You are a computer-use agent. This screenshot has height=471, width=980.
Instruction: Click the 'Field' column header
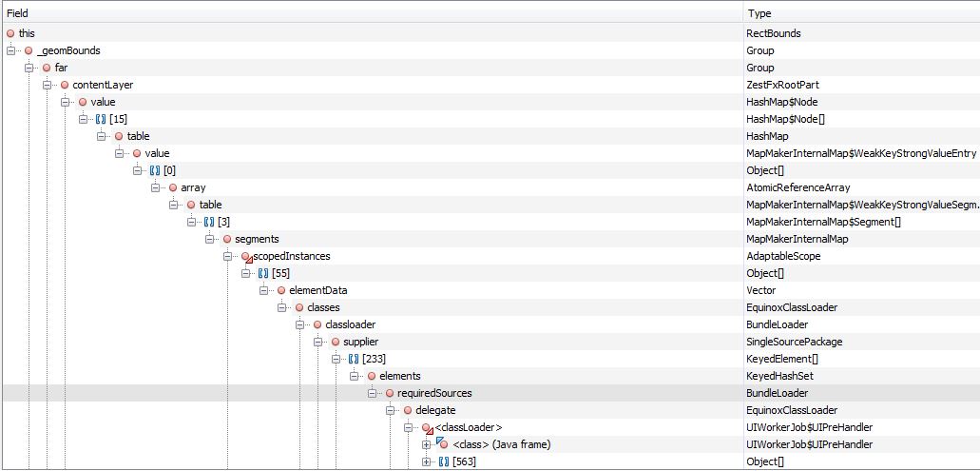point(372,13)
